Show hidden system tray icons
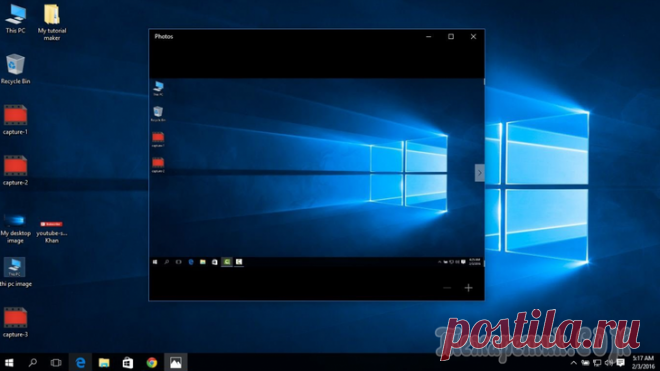This screenshot has height=371, width=660. point(573,363)
